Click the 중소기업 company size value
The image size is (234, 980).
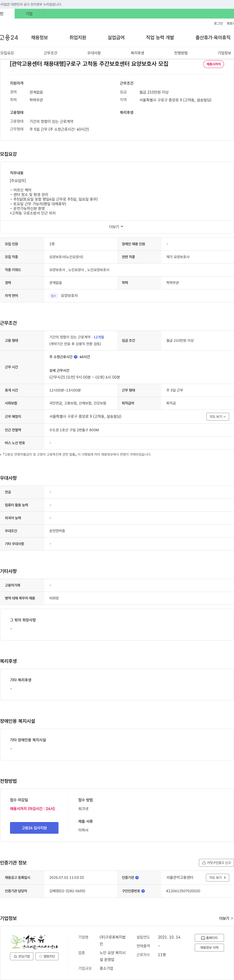(106, 968)
